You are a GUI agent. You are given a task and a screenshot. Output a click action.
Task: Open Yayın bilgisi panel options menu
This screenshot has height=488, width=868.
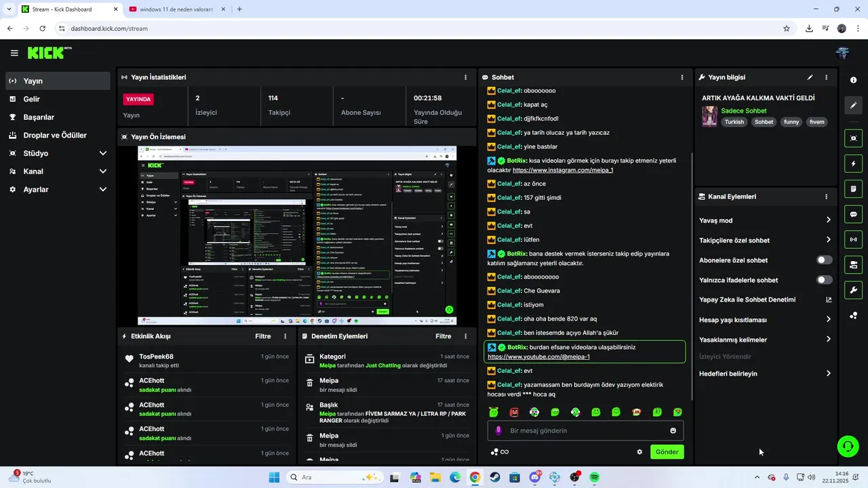tap(826, 77)
